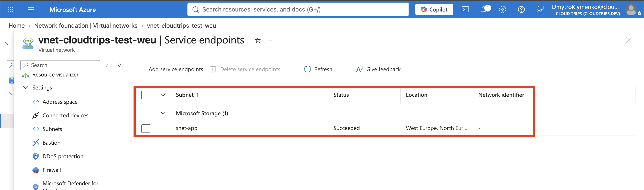Open Copilot assistant
Screen dimensions: 644x190
[x=434, y=10]
